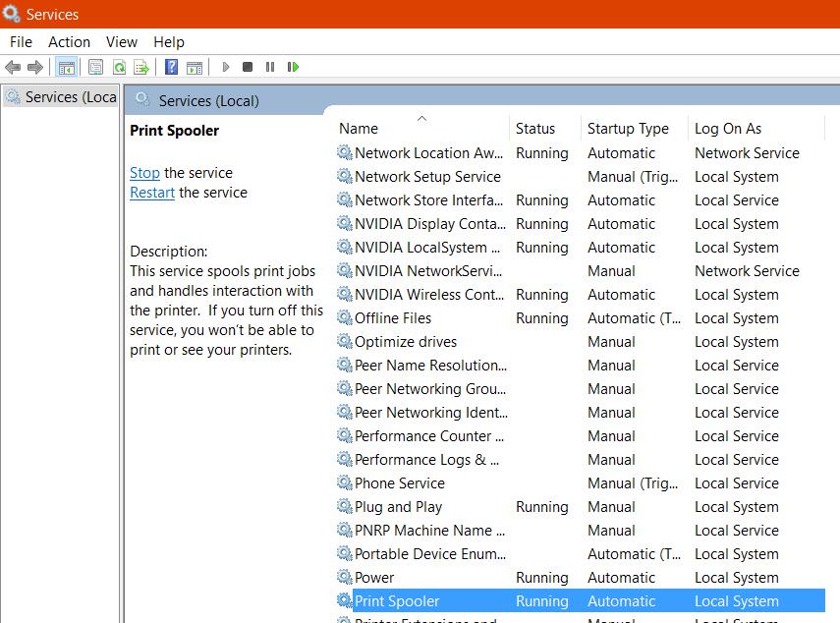840x623 pixels.
Task: Open the View menu
Action: point(122,42)
